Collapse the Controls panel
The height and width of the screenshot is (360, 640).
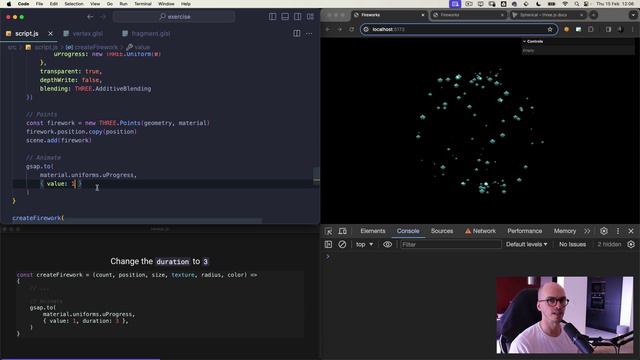click(x=578, y=42)
